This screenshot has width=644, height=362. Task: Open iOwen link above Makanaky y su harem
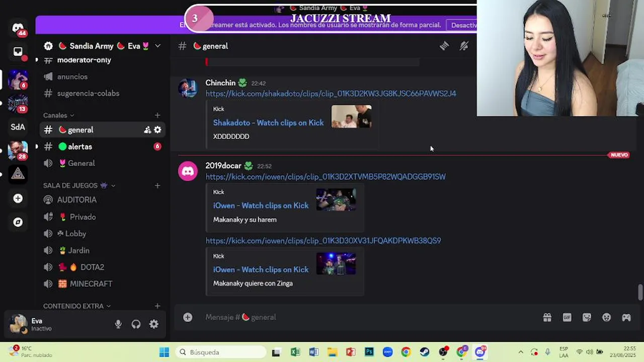261,205
